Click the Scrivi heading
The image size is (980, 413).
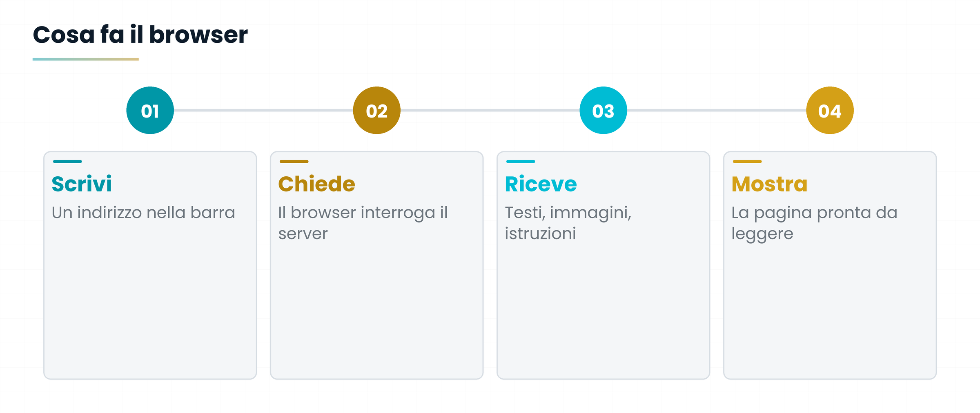tap(82, 184)
